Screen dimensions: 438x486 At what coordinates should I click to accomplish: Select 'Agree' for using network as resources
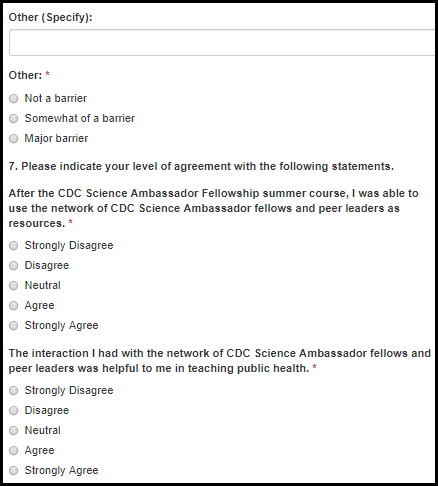tap(13, 306)
